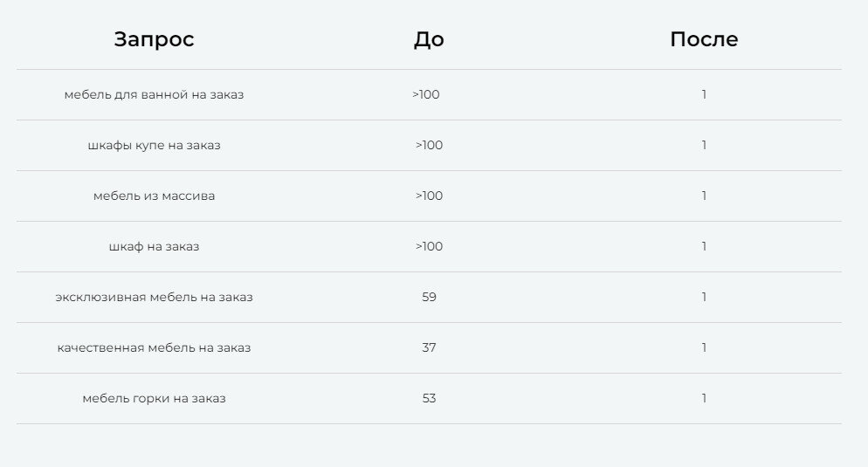Select the query "шкафы купе на заказ"
The image size is (868, 467).
tap(154, 145)
